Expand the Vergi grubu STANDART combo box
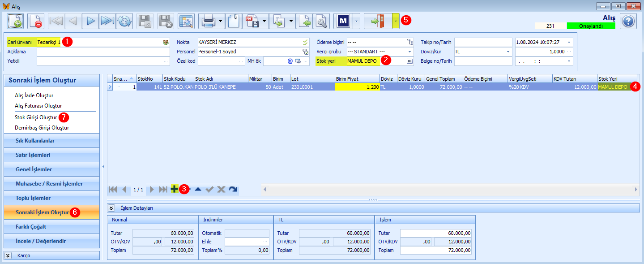This screenshot has width=644, height=264. [410, 52]
